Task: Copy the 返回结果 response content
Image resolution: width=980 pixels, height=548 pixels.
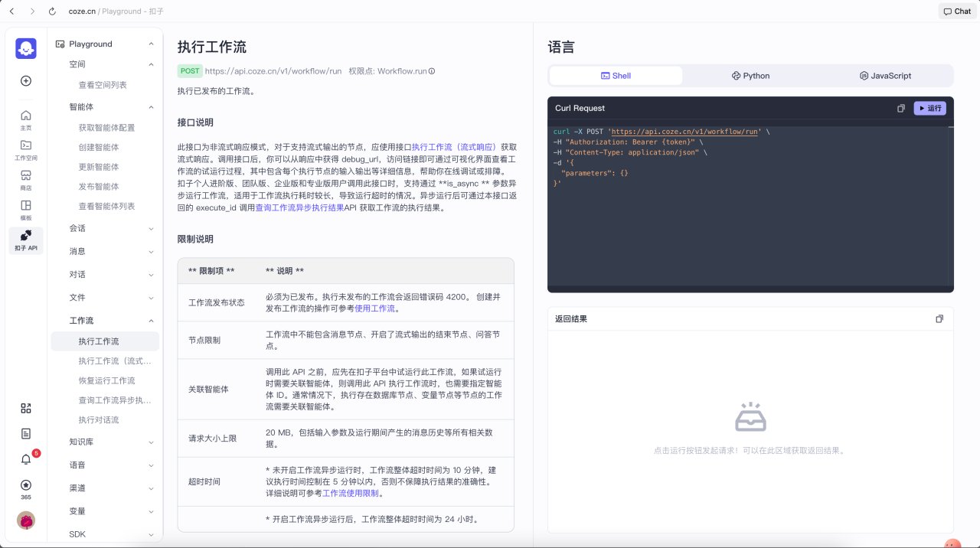Action: point(939,318)
